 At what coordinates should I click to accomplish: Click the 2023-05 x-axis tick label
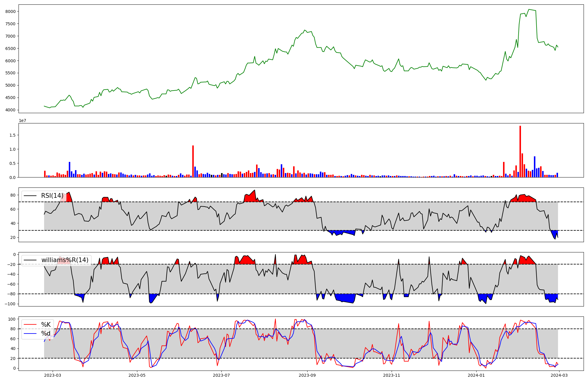pyautogui.click(x=137, y=375)
